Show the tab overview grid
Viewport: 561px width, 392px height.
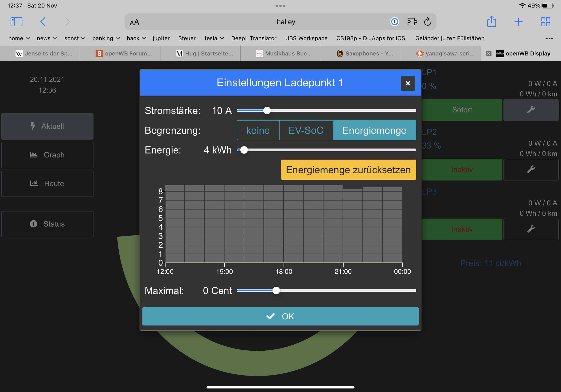(545, 22)
